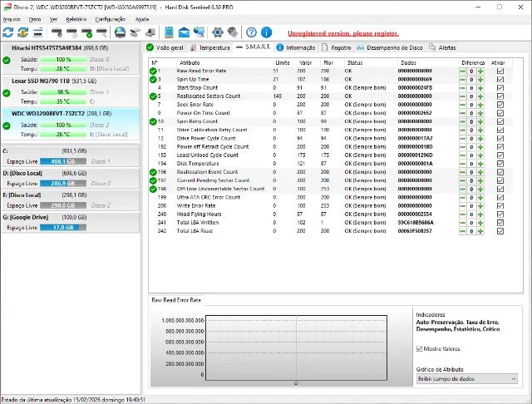The height and width of the screenshot is (404, 532).
Task: Open settings via the blue gear icon
Action: (218, 32)
